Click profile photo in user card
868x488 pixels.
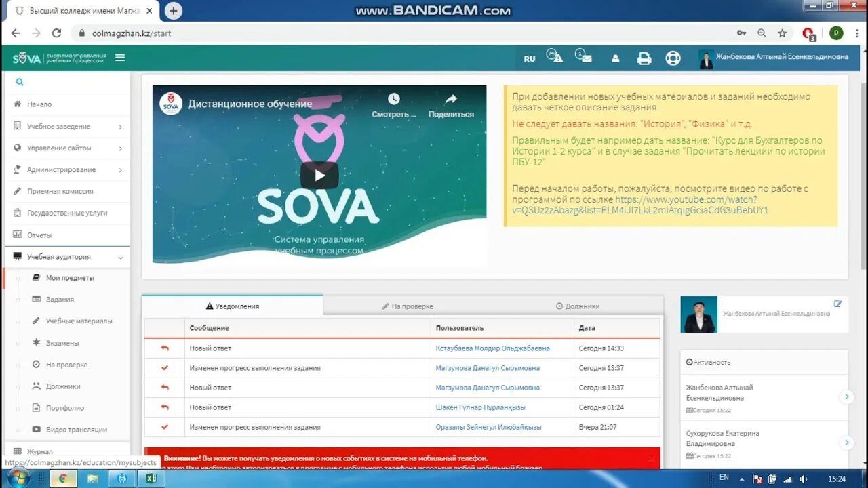(699, 314)
